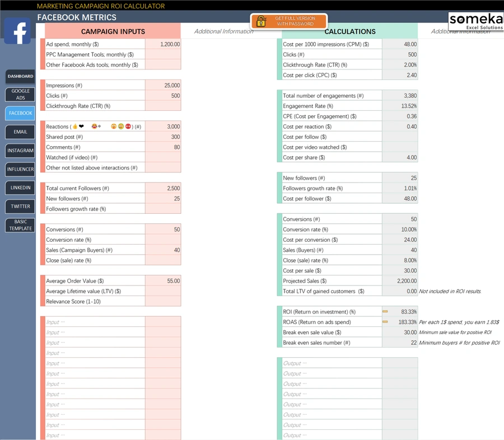The image size is (504, 440).
Task: Click the padlock icon on the orange button
Action: (x=262, y=21)
